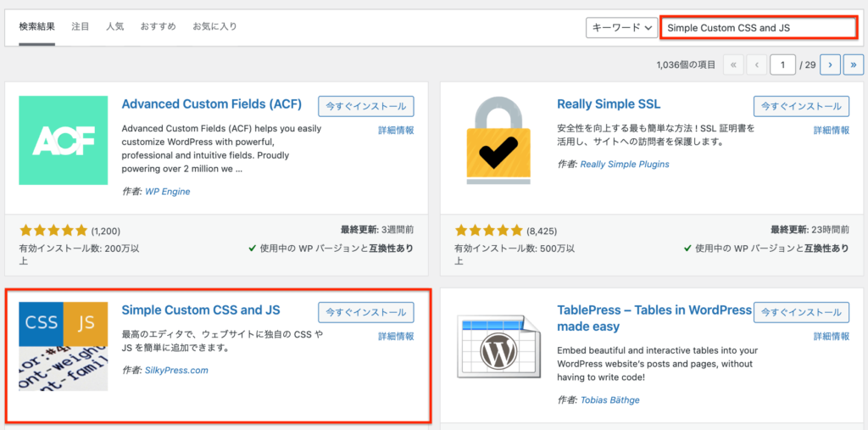Switch to the 検索結果 tab
The height and width of the screenshot is (430, 868).
(36, 26)
